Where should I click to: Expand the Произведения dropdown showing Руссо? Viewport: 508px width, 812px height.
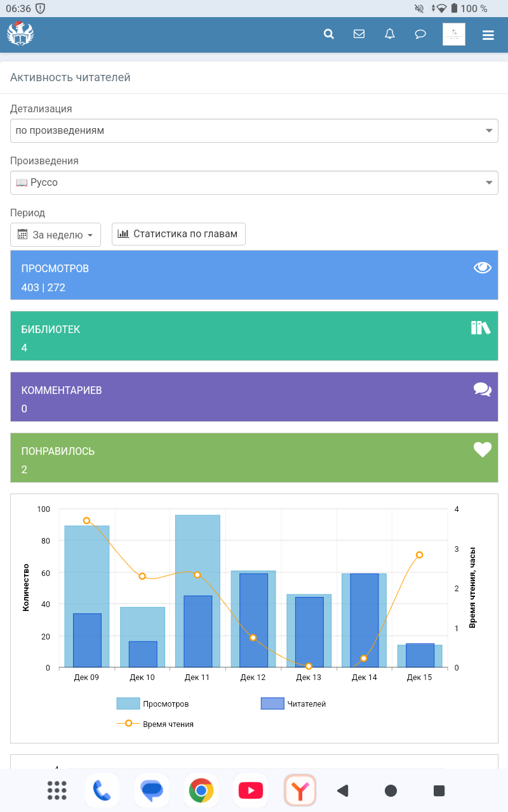254,183
